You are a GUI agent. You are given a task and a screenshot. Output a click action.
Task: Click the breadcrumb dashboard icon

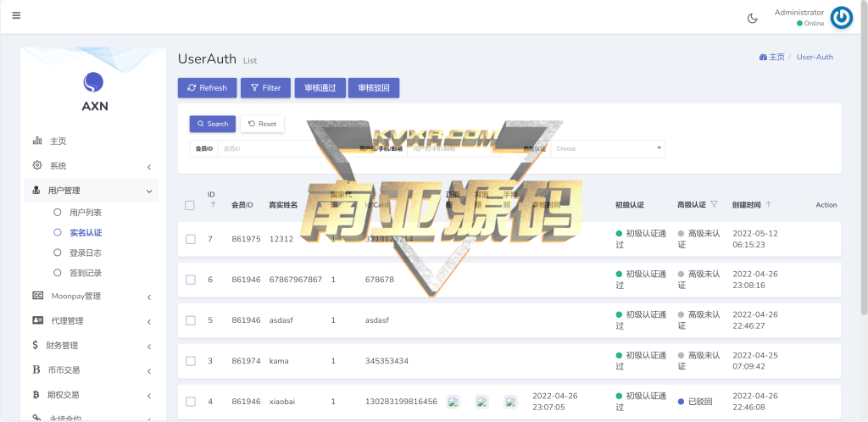(763, 57)
